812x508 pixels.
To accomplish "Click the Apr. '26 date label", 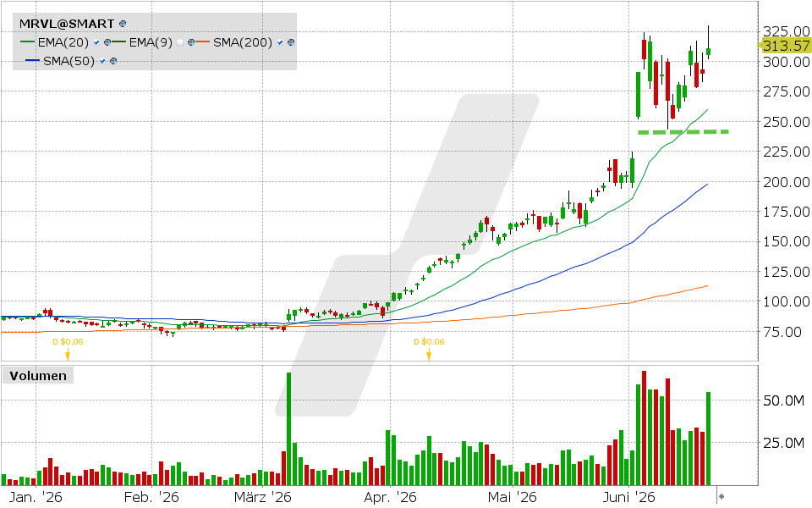I will point(390,498).
